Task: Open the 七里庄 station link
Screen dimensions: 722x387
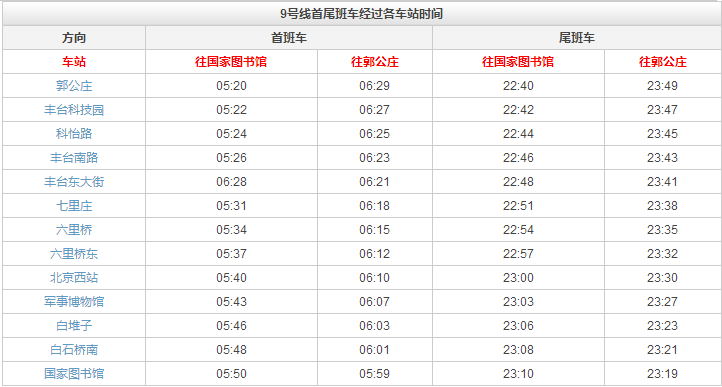Action: pyautogui.click(x=74, y=205)
